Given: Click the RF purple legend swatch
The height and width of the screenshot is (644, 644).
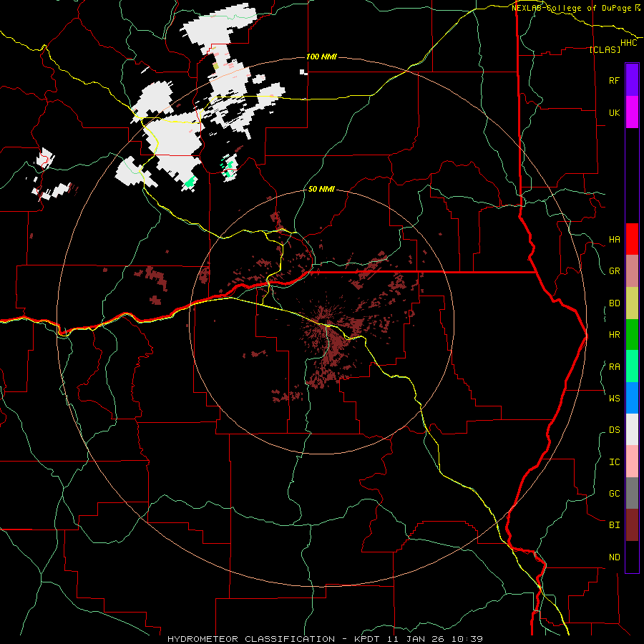Looking at the screenshot, I should tap(632, 80).
